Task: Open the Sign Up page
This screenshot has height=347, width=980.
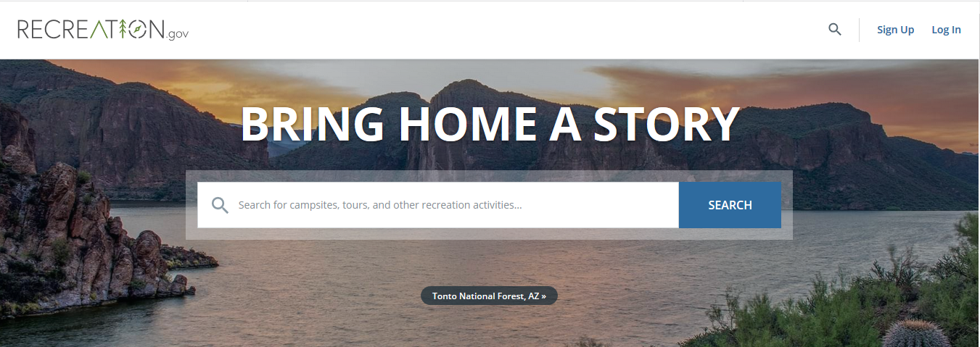Action: tap(895, 30)
